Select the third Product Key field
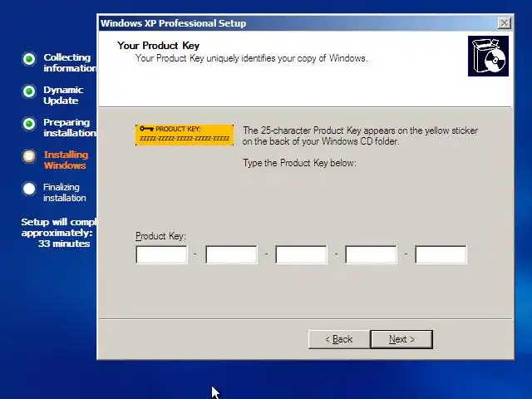 pyautogui.click(x=301, y=254)
